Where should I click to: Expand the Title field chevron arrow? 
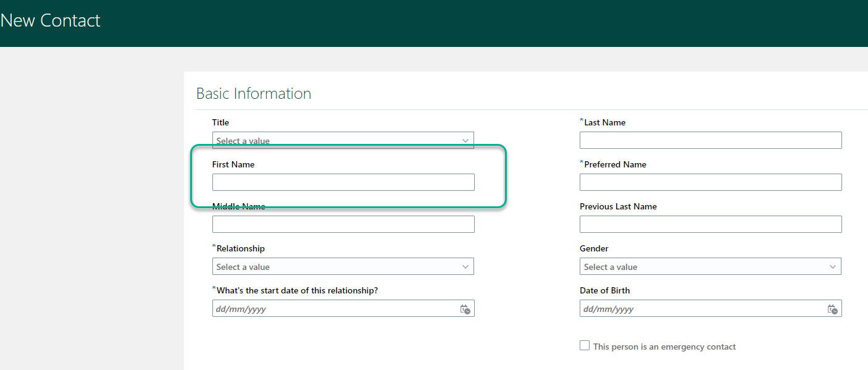tap(465, 140)
